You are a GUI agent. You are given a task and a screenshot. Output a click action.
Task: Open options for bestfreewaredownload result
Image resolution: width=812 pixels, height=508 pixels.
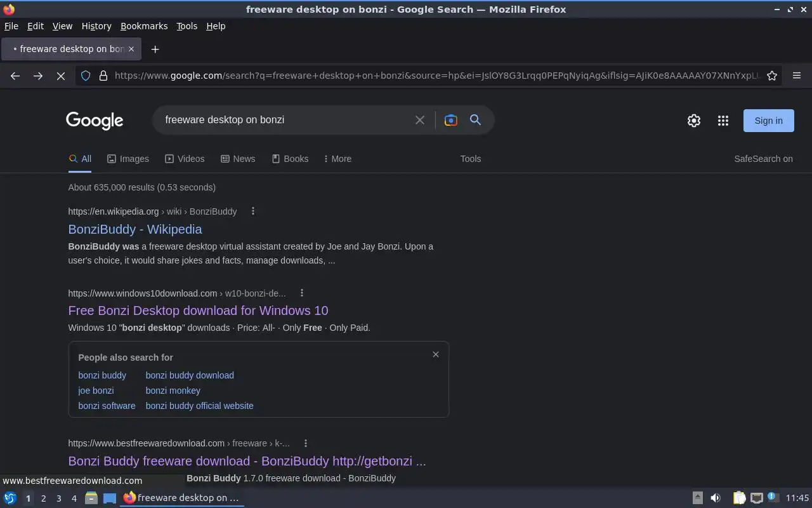[306, 443]
